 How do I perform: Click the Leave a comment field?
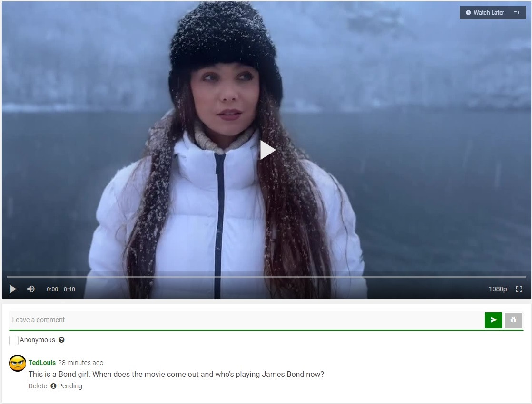coord(246,320)
